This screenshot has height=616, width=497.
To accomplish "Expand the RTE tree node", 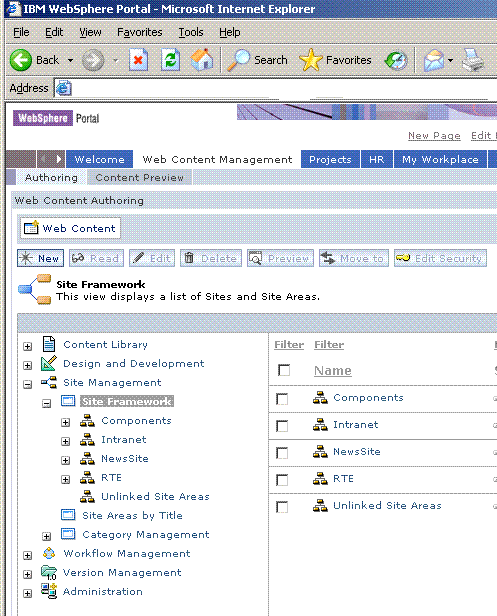I will coord(66,479).
